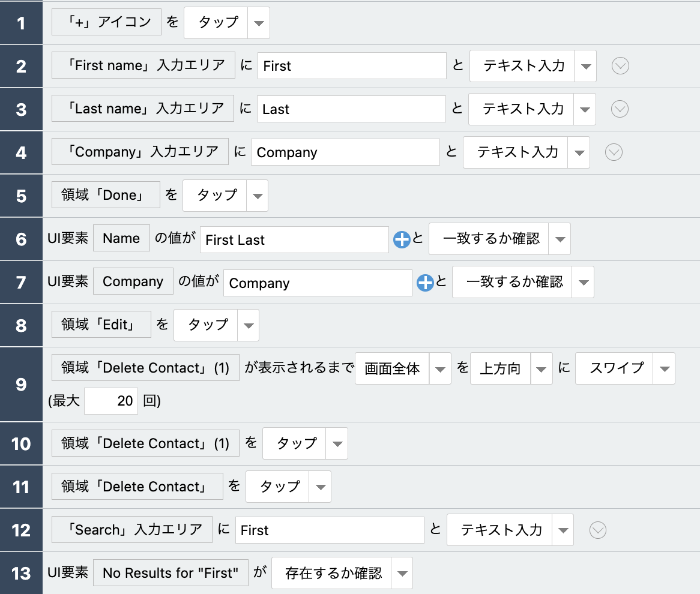Select the 上方向 option button in step 9
The image size is (700, 594).
point(501,368)
